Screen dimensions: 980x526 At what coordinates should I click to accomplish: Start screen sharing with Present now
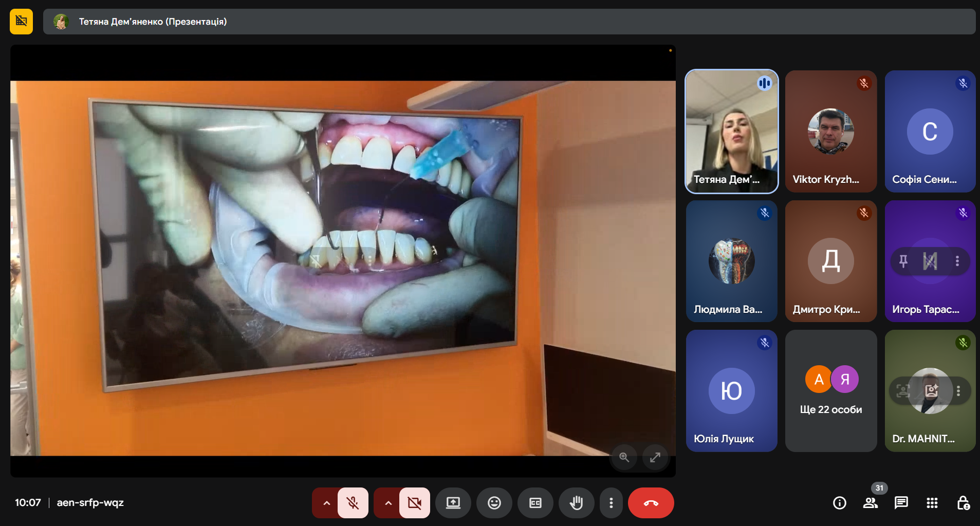(x=453, y=503)
